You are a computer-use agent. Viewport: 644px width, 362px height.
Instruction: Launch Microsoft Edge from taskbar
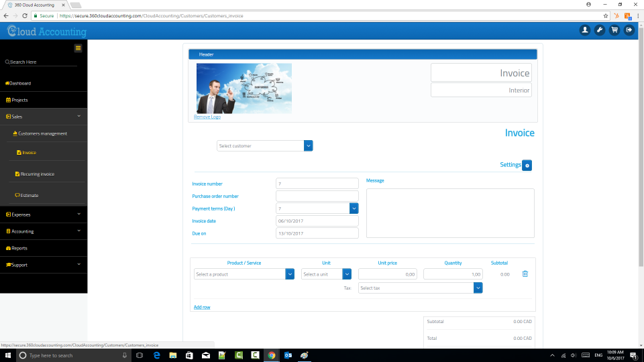156,355
